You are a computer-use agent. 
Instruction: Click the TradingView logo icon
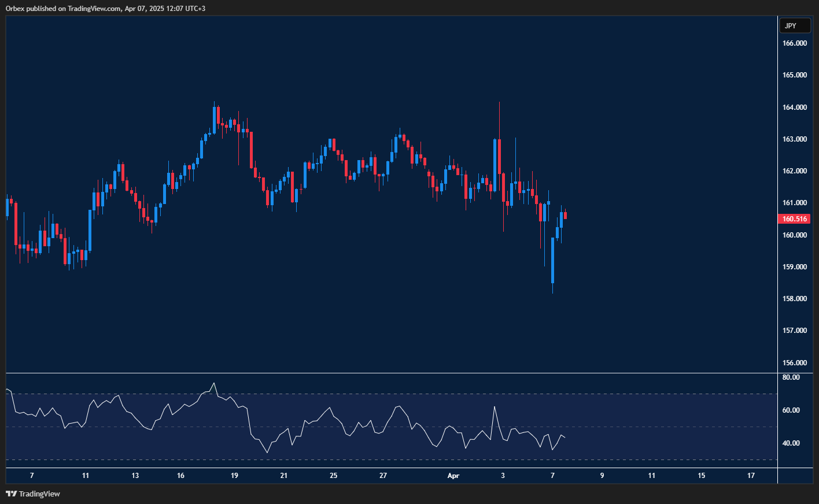point(10,494)
